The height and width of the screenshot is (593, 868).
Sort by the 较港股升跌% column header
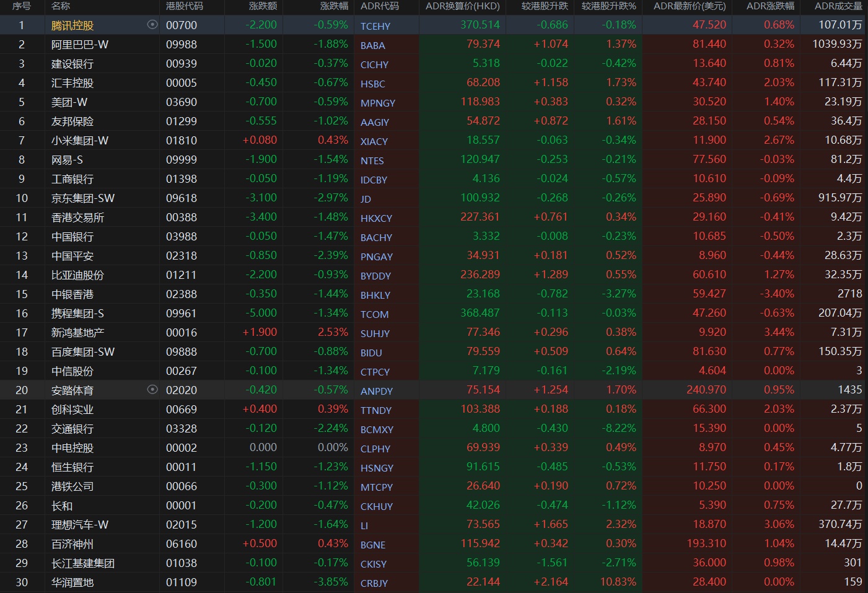tap(609, 6)
